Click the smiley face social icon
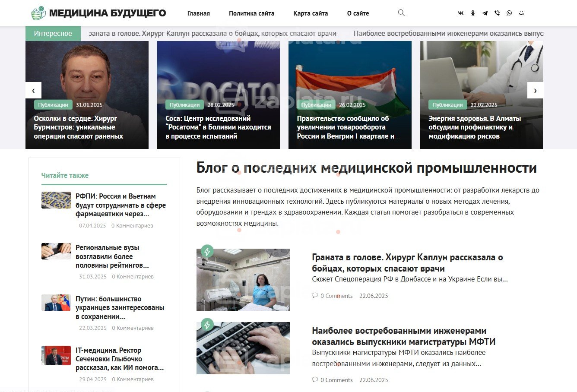Screen dimensions: 577x392 pyautogui.click(x=521, y=13)
